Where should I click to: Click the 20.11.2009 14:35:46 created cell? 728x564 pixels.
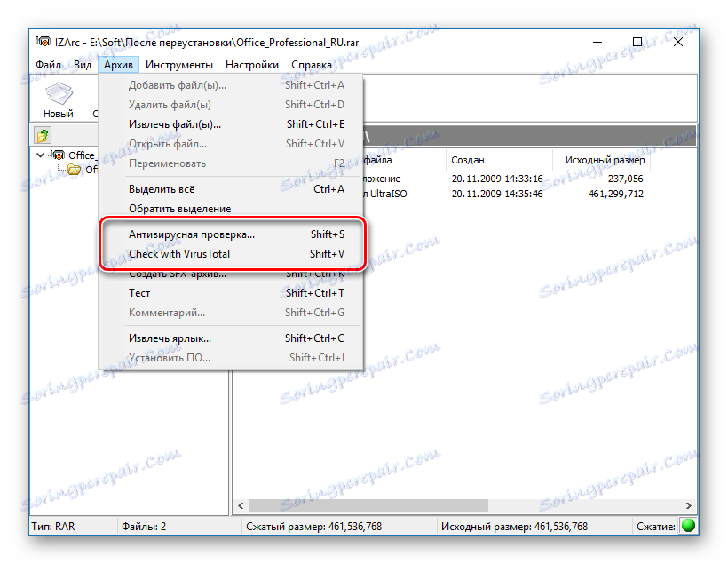click(497, 194)
